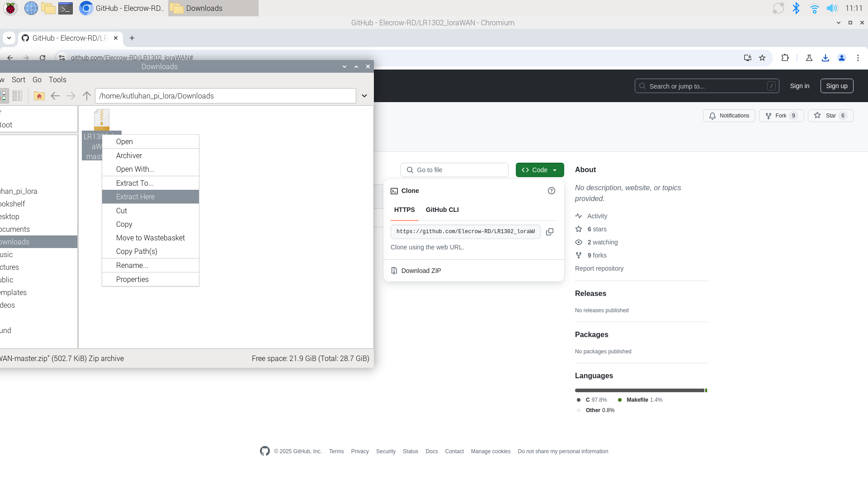Open the path bar history dropdown
Viewport: 868px width, 488px height.
pyautogui.click(x=364, y=96)
